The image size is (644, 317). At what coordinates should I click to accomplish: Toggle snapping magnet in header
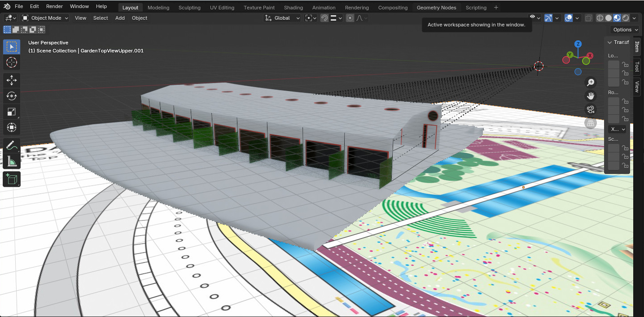click(324, 18)
